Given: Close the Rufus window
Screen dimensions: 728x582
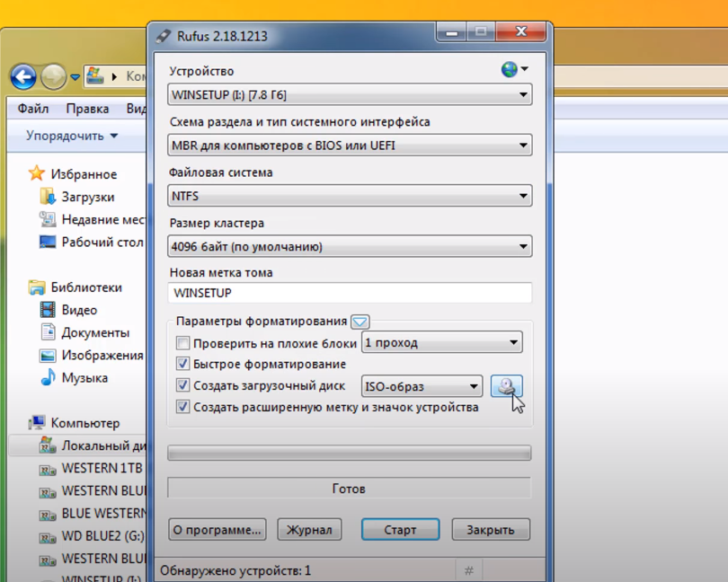Looking at the screenshot, I should tap(521, 31).
